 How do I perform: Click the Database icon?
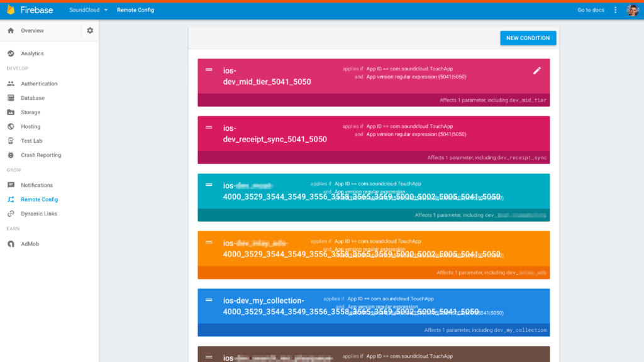click(x=11, y=97)
